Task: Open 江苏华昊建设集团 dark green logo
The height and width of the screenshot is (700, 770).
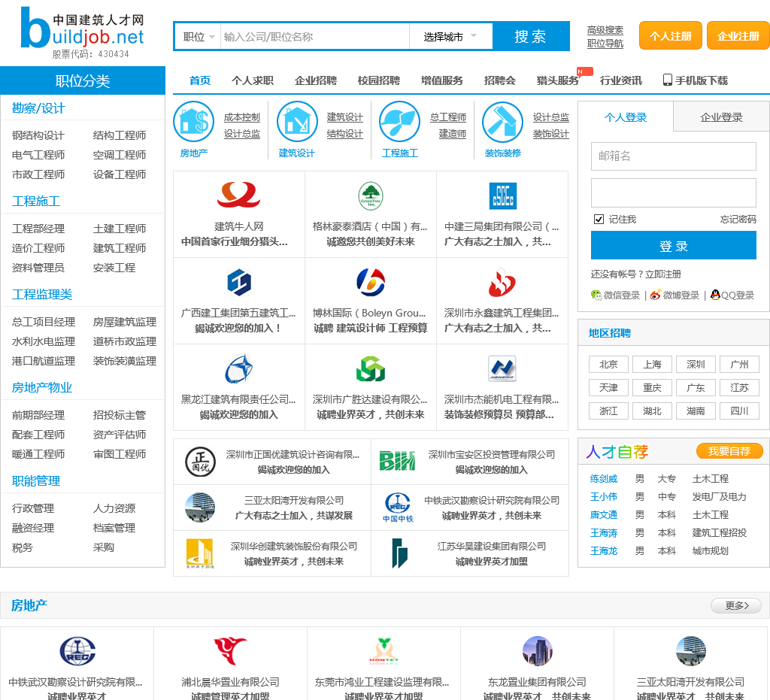Action: (400, 553)
